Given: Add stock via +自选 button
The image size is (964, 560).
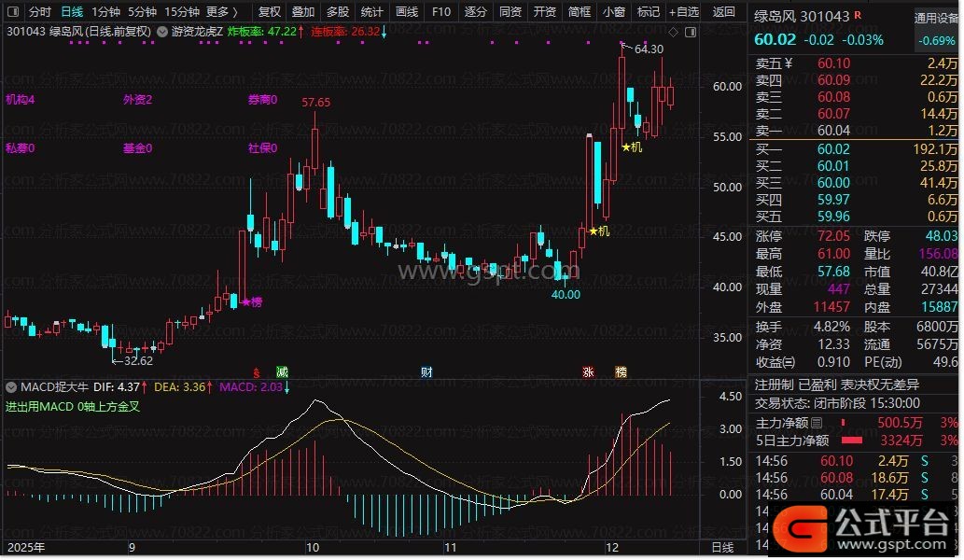Looking at the screenshot, I should click(683, 12).
